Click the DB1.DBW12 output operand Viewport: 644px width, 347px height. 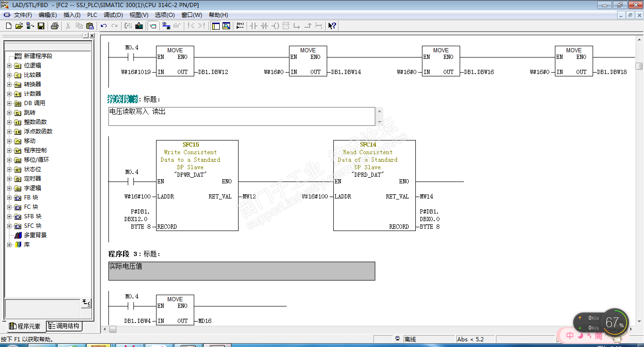[214, 72]
